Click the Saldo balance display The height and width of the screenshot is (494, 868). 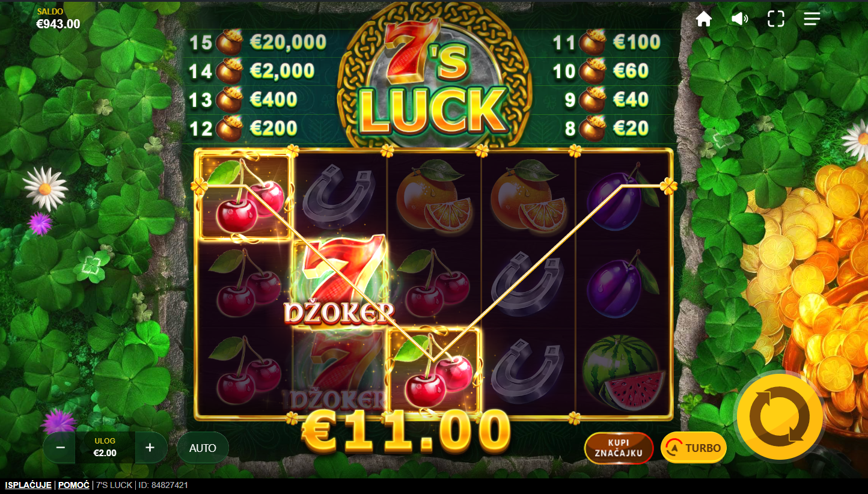point(58,19)
